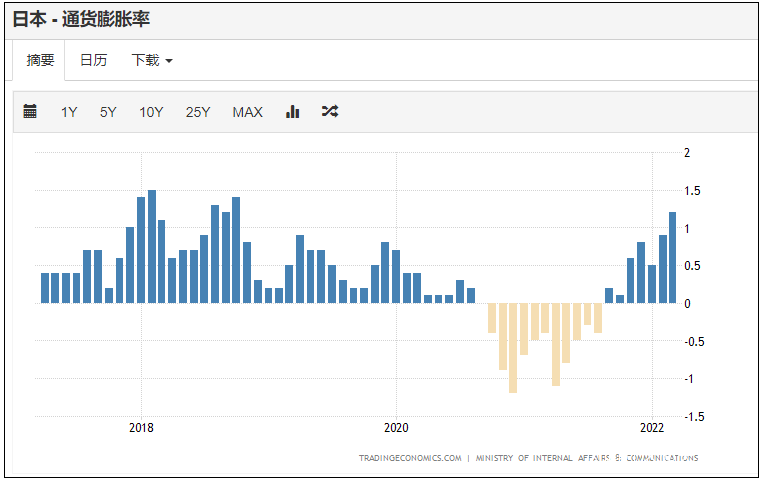Open the calendar date range picker icon

coord(30,112)
